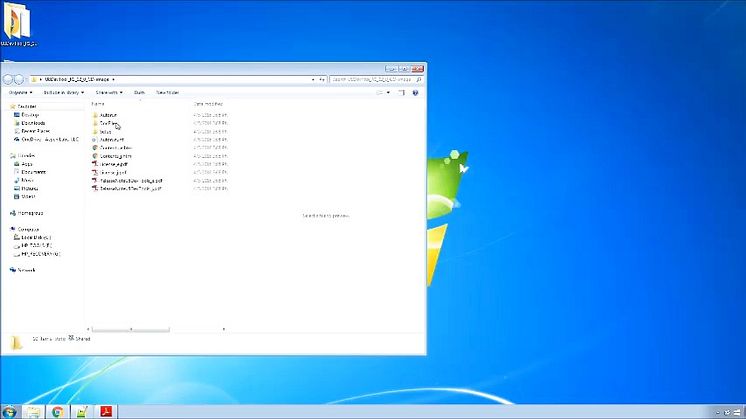Click the PDF icon of License_e.pdf
746x419 pixels.
click(95, 164)
